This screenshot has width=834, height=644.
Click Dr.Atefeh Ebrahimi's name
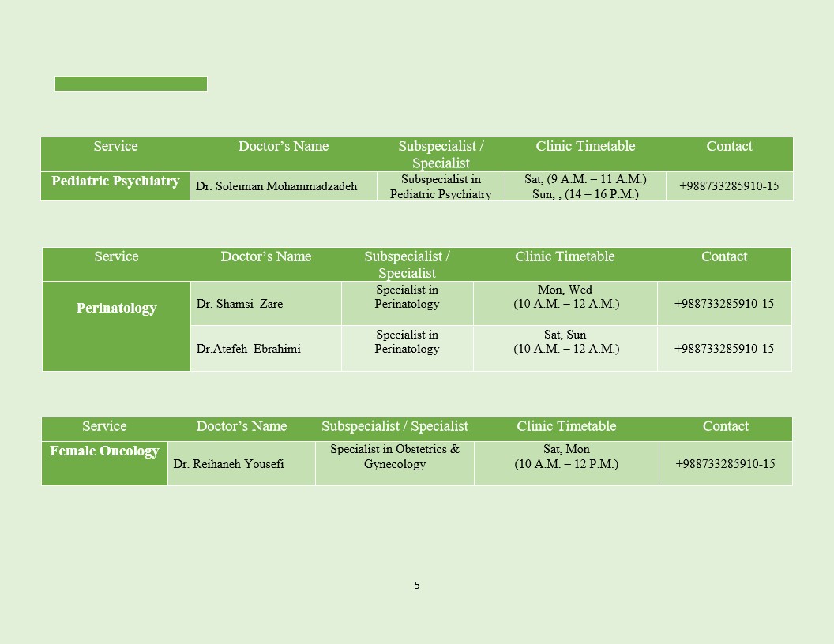(249, 349)
